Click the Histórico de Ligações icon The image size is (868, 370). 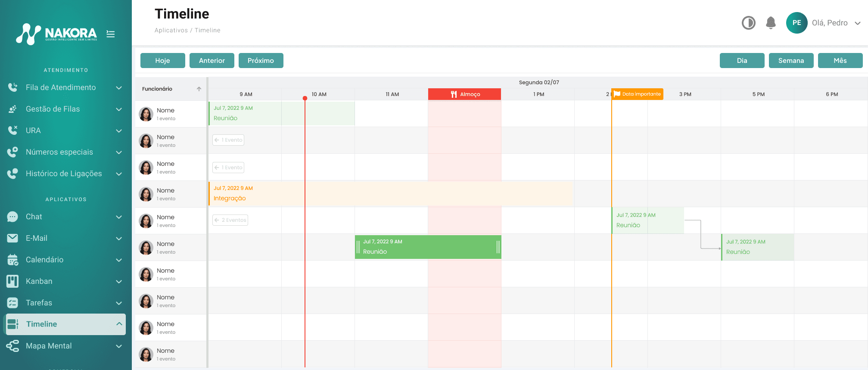point(13,174)
